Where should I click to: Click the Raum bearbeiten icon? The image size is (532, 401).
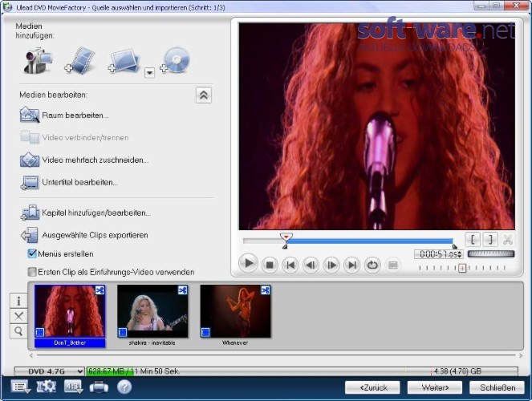(x=30, y=115)
